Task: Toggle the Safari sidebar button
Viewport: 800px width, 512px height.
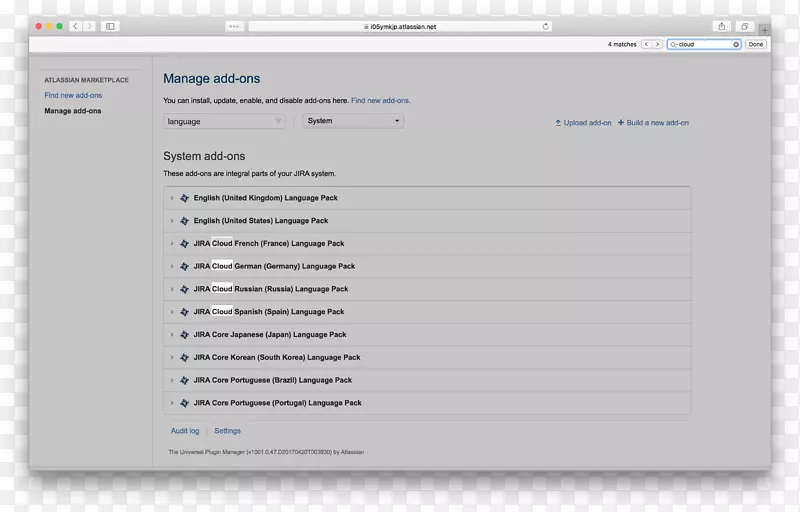Action: (x=110, y=26)
